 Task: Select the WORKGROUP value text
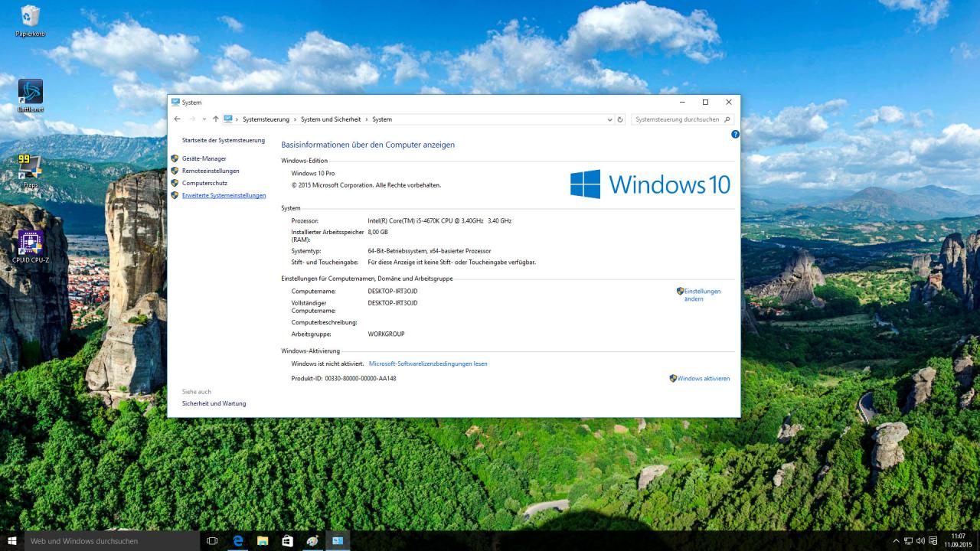(386, 334)
